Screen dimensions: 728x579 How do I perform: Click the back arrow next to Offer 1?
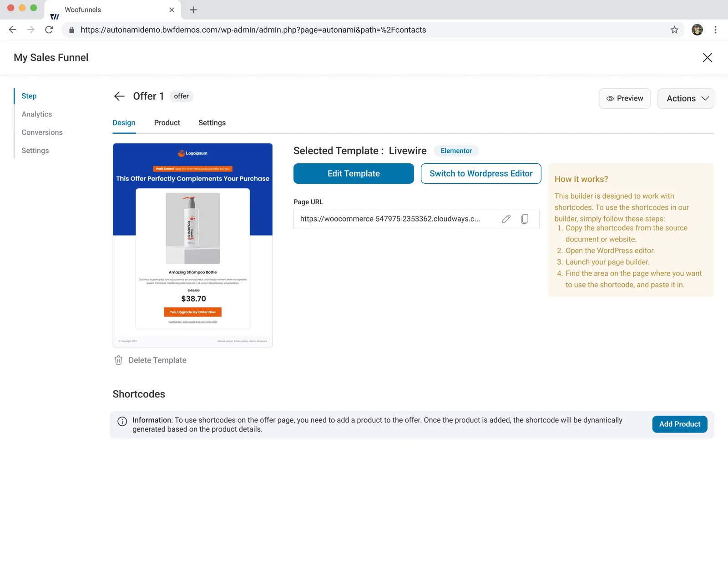(x=119, y=96)
